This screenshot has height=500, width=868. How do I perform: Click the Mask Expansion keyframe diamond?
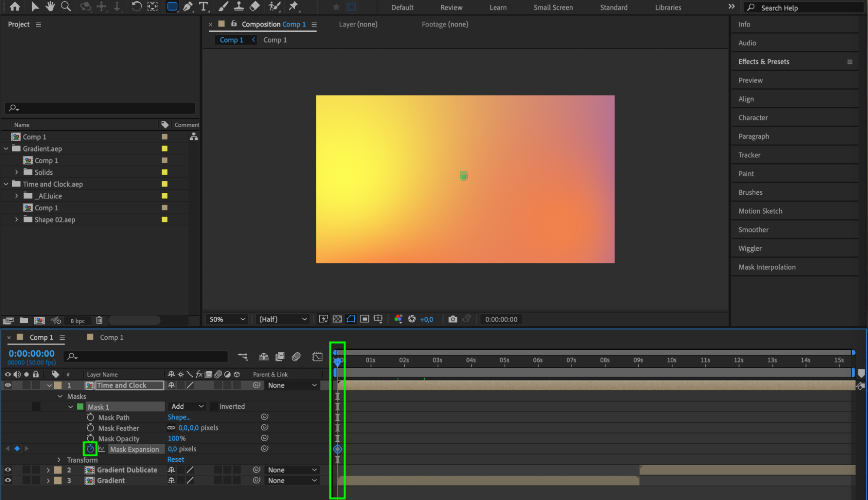(x=337, y=449)
